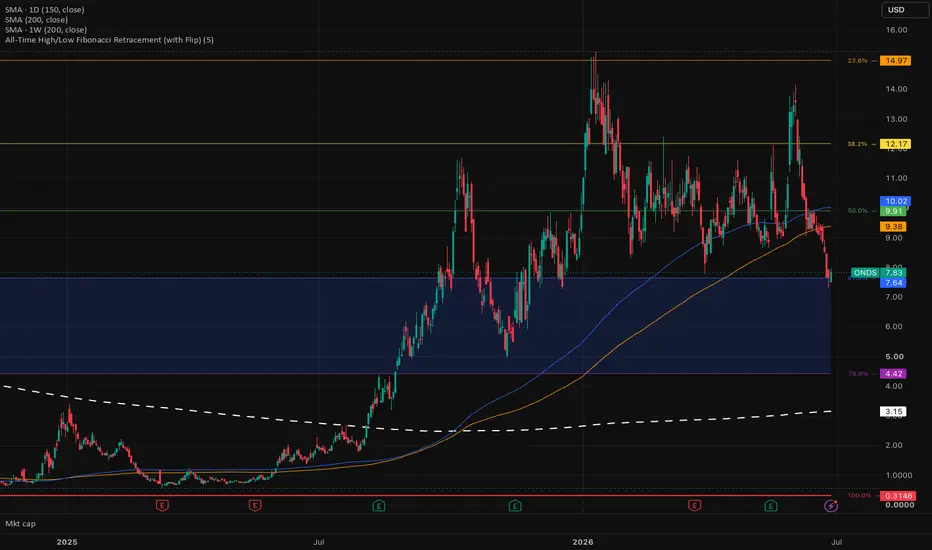The image size is (932, 550).
Task: Click the purple lightning event icon
Action: pyautogui.click(x=831, y=506)
